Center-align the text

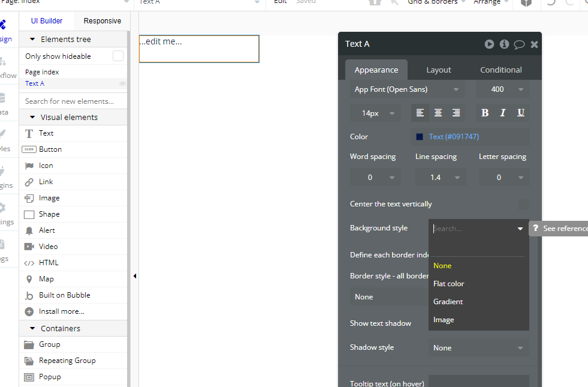pos(438,113)
